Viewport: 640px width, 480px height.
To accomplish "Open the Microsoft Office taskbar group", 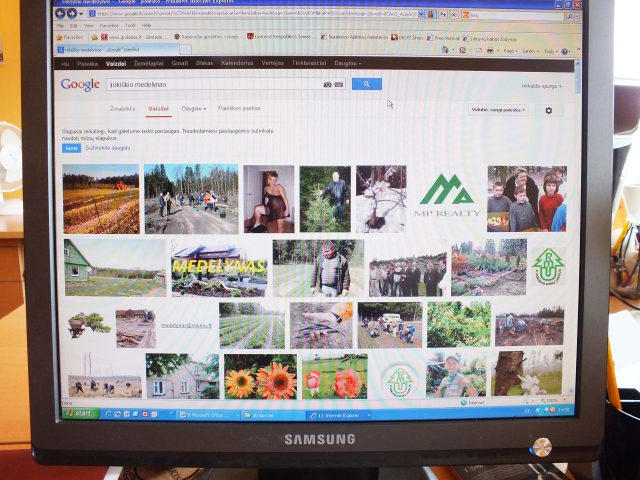I will click(209, 415).
